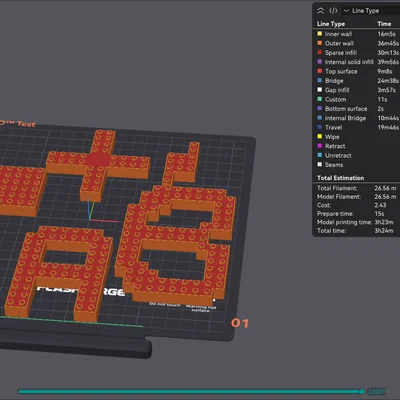Click the Internal solid infill color swatch
Image resolution: width=400 pixels, height=400 pixels.
320,62
